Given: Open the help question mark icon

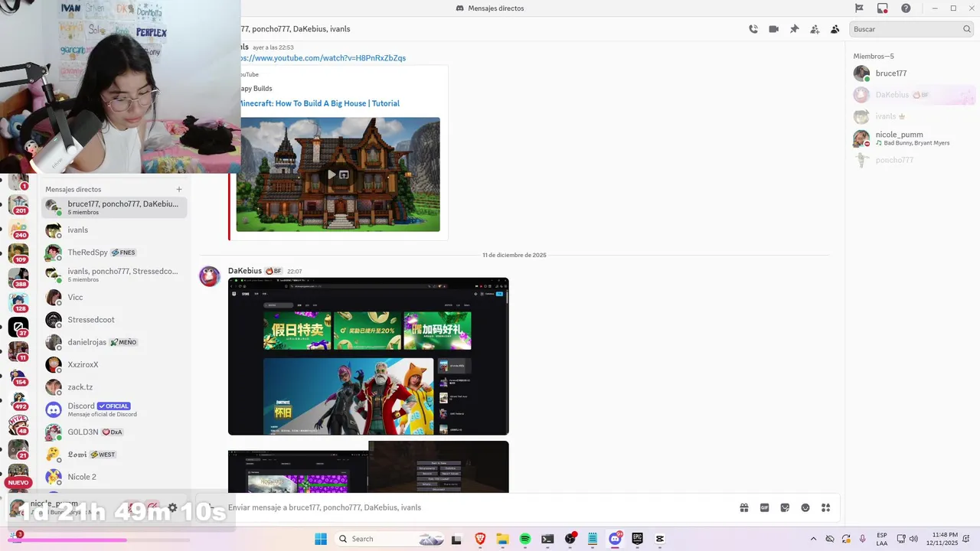Looking at the screenshot, I should pyautogui.click(x=906, y=8).
